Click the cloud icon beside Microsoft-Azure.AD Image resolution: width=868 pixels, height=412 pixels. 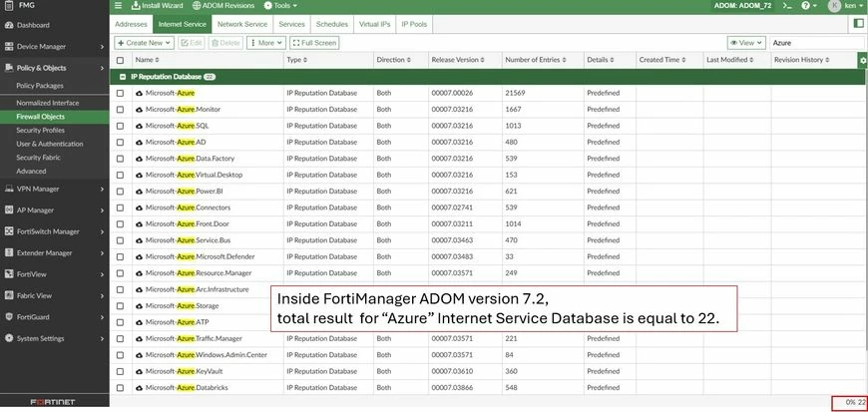(139, 143)
